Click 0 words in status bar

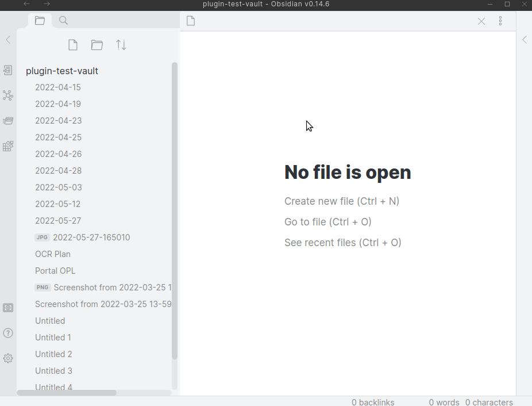click(444, 403)
